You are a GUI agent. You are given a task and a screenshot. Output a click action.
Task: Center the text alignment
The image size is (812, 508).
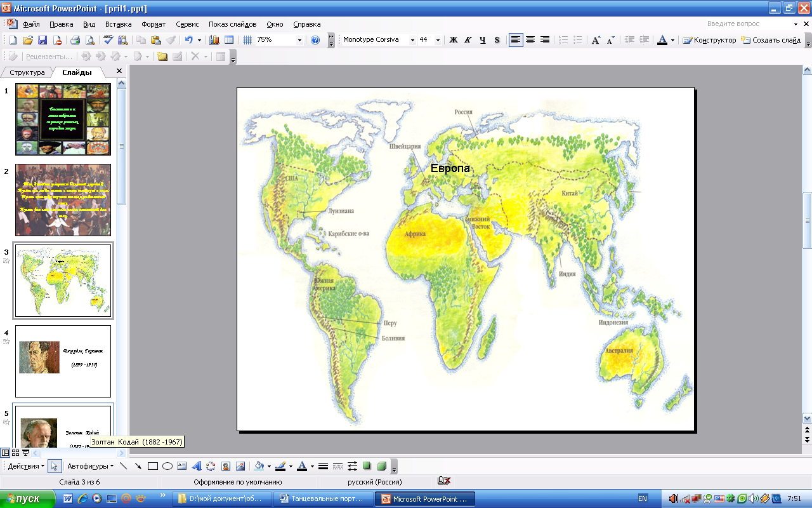530,40
